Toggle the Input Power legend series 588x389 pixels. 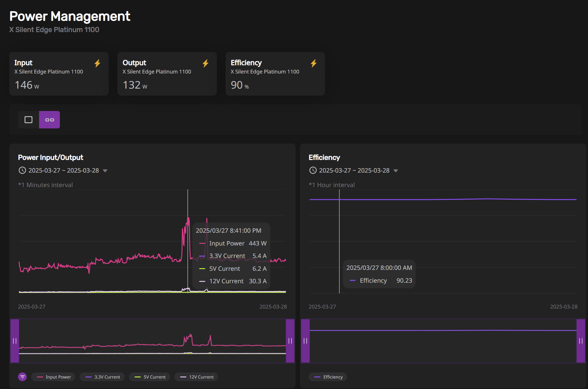(53, 377)
